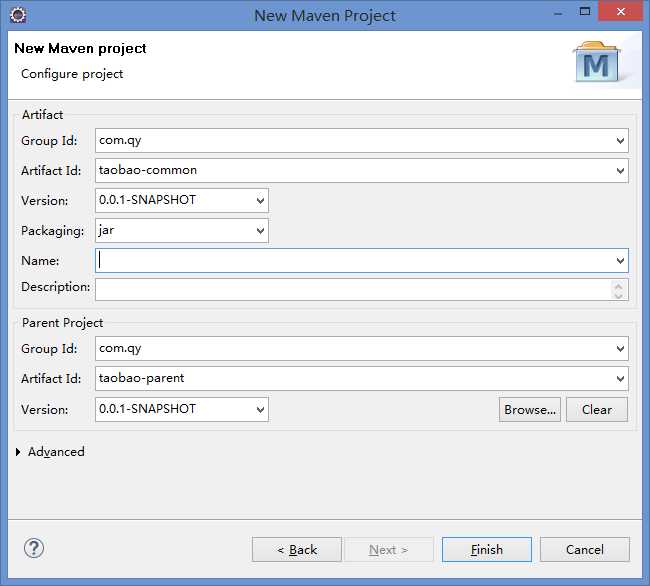Open the Artifact Version dropdown arrow
This screenshot has height=586, width=650.
point(260,201)
